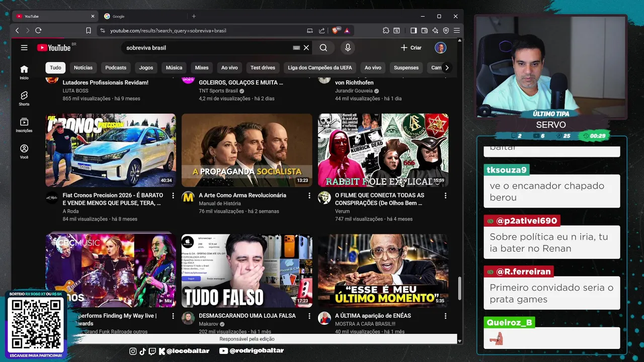Play the ESSE É MEU ÚLTIMO MOMENTO thumbnail

point(383,271)
